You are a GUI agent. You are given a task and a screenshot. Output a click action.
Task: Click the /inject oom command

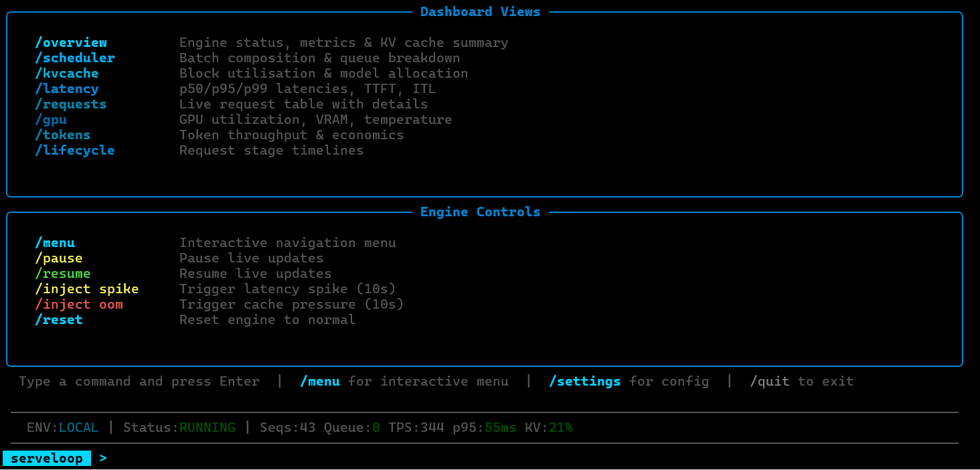tap(79, 305)
